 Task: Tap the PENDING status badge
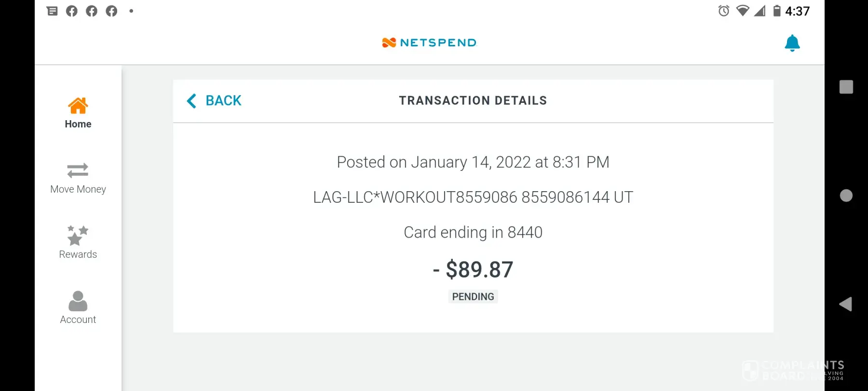(x=473, y=296)
